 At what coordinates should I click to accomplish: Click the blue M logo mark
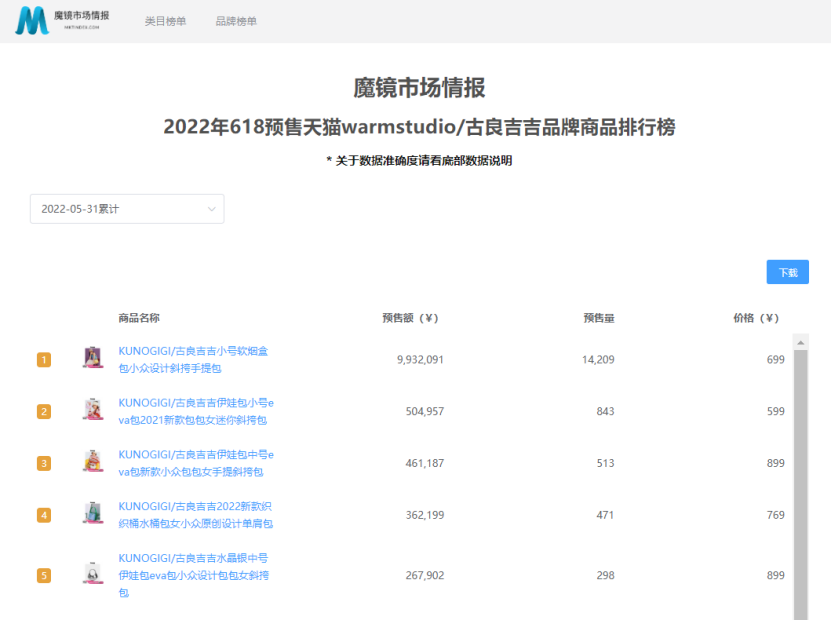click(x=34, y=17)
